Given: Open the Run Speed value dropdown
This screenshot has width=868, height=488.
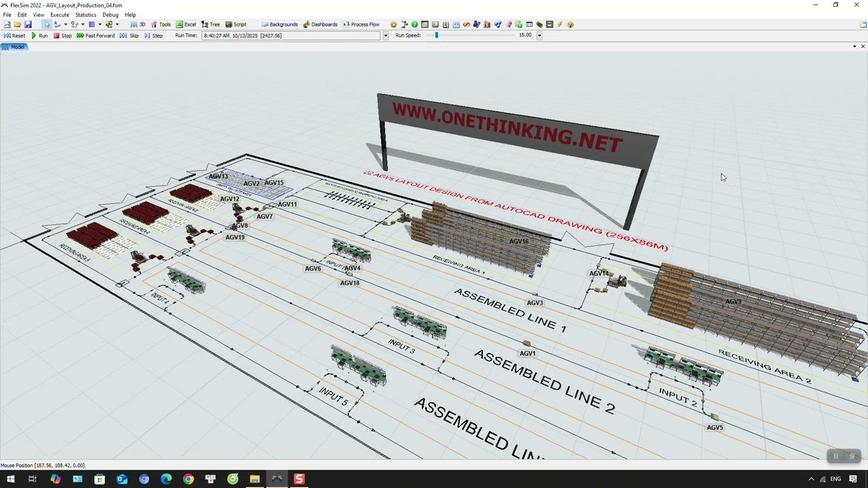Looking at the screenshot, I should pos(539,35).
